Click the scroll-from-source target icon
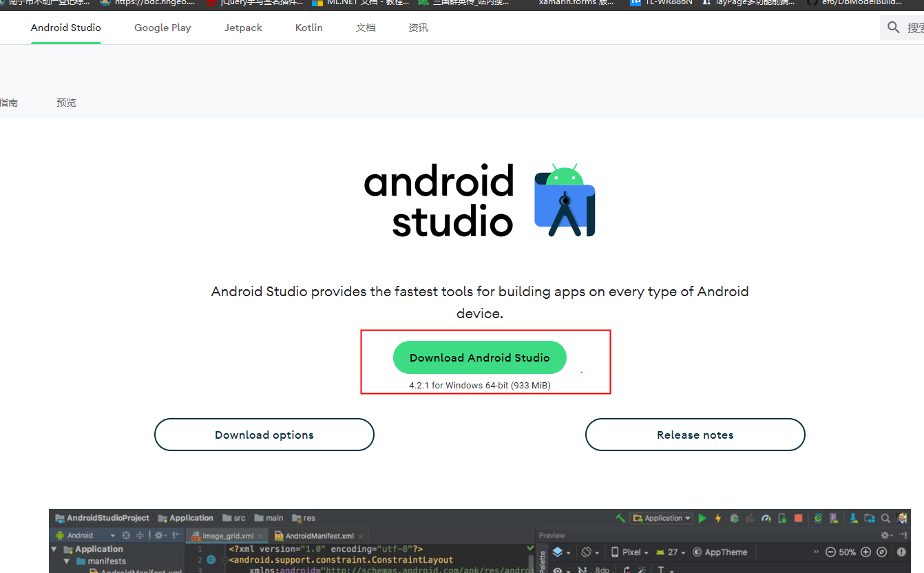Image resolution: width=924 pixels, height=573 pixels. 126,535
